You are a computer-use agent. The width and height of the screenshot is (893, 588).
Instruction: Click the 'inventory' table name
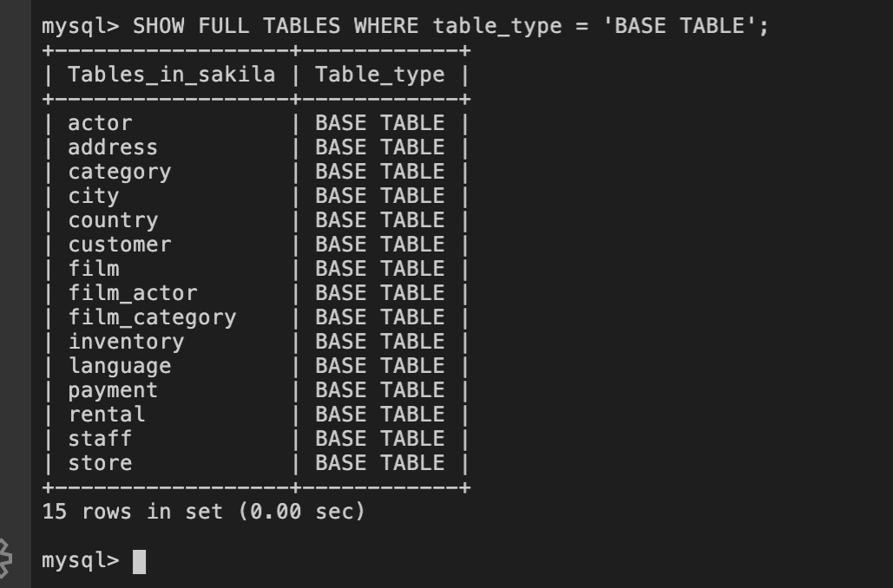[x=126, y=342]
